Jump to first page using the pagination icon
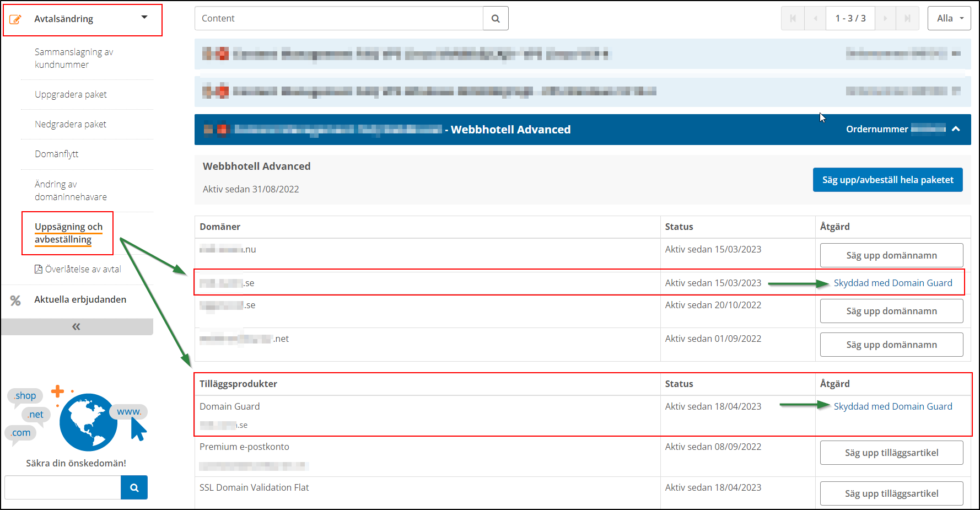Screen dimensions: 980x510 click(793, 18)
